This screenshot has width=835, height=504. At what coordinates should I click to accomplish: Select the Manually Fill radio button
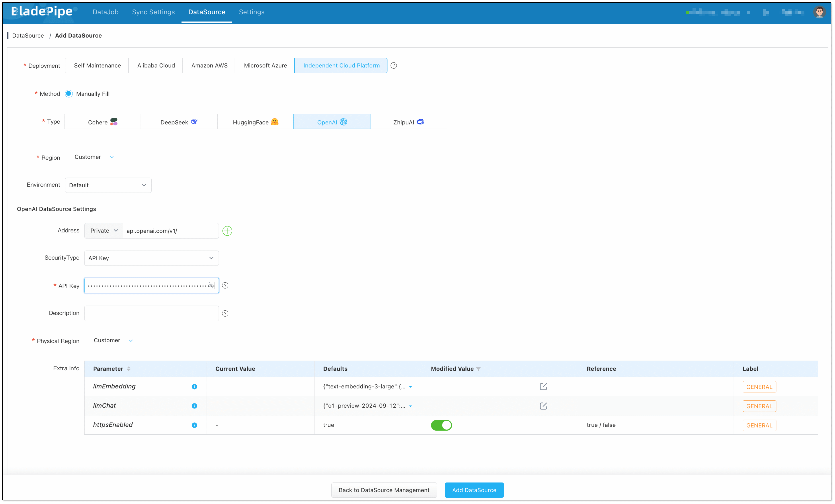[69, 94]
